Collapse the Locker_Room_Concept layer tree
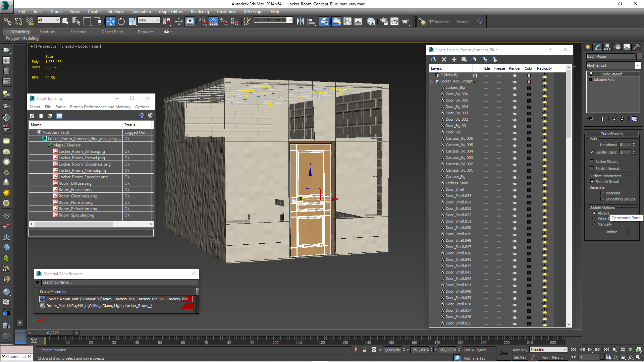 pos(432,81)
